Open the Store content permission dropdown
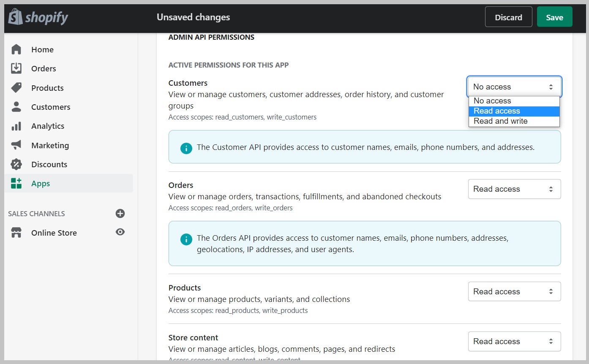This screenshot has width=589, height=364. [x=514, y=341]
